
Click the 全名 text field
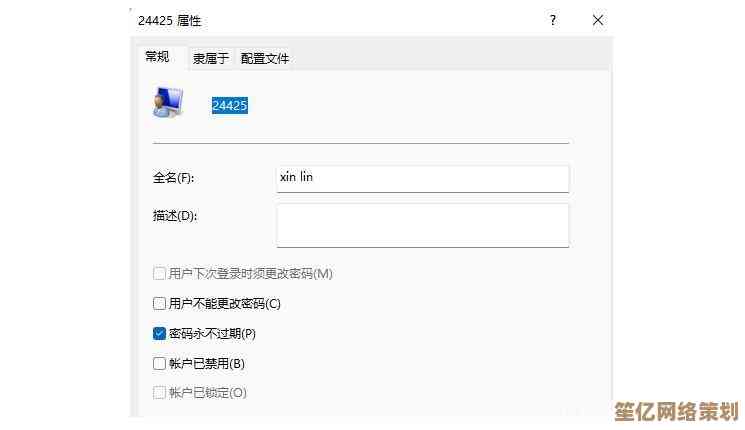(x=422, y=179)
